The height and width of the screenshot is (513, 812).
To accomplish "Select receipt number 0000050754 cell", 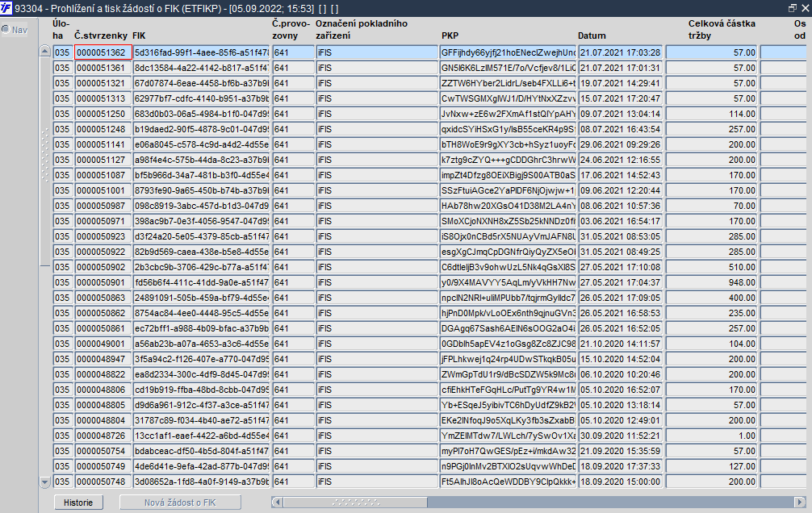I will click(103, 451).
